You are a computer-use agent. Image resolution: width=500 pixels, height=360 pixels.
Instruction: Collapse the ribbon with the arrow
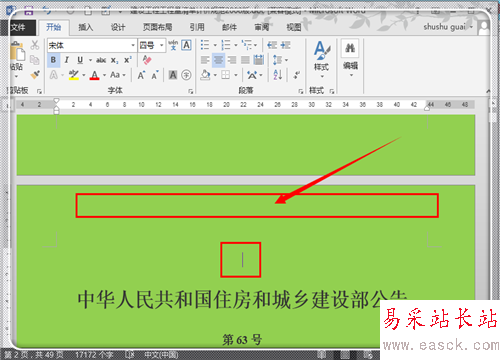click(488, 91)
